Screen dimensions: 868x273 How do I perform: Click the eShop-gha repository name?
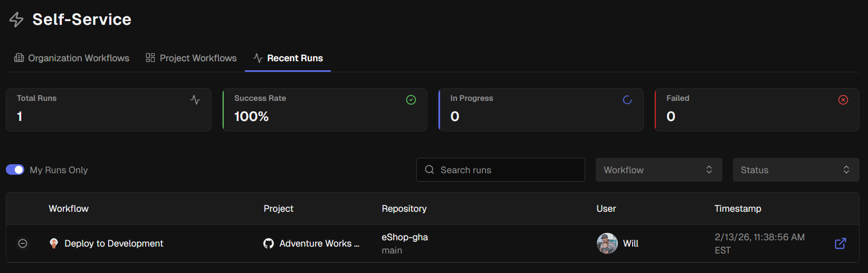405,237
